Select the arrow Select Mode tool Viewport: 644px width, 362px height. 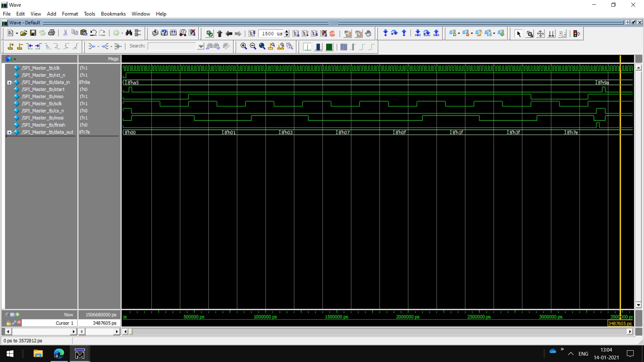[x=519, y=34]
